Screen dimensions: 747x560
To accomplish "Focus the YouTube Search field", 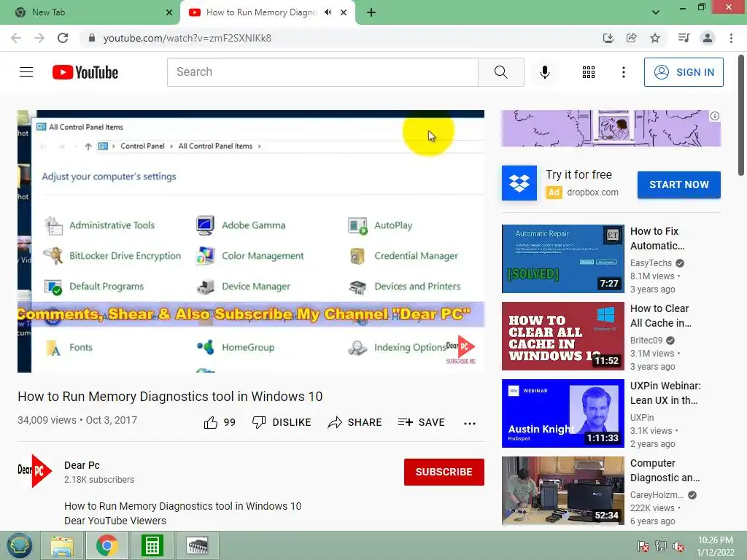I will click(322, 72).
